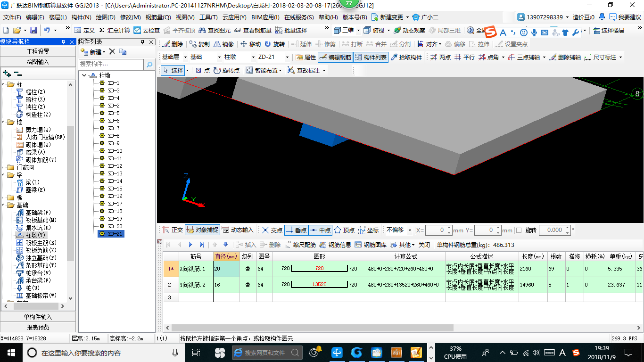Toggle the 构件列表 component list panel

point(371,57)
